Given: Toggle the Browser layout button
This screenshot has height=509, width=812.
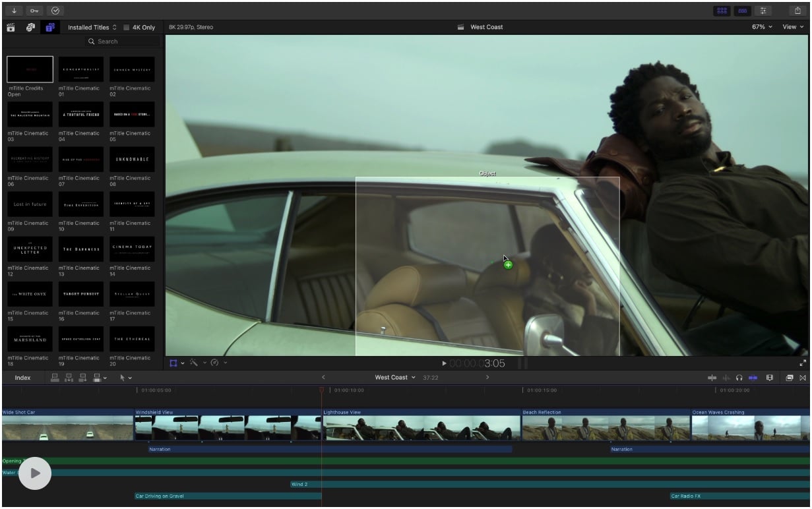Looking at the screenshot, I should pos(722,11).
